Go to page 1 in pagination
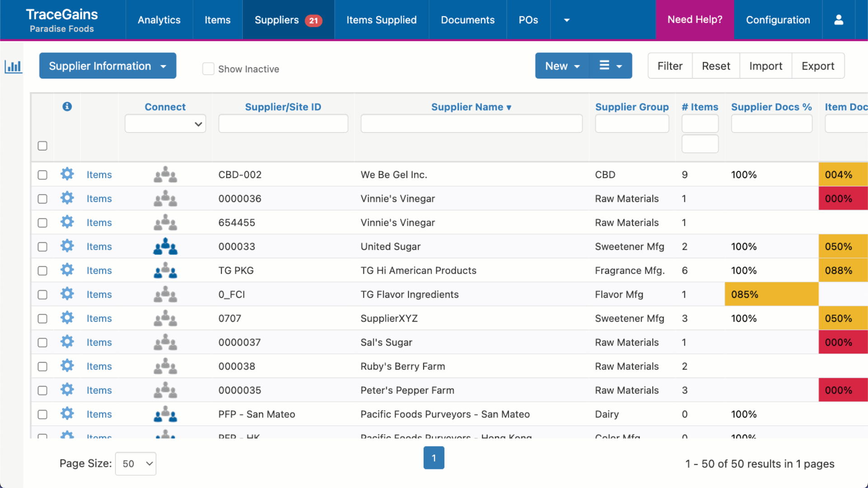The image size is (868, 488). tap(434, 458)
